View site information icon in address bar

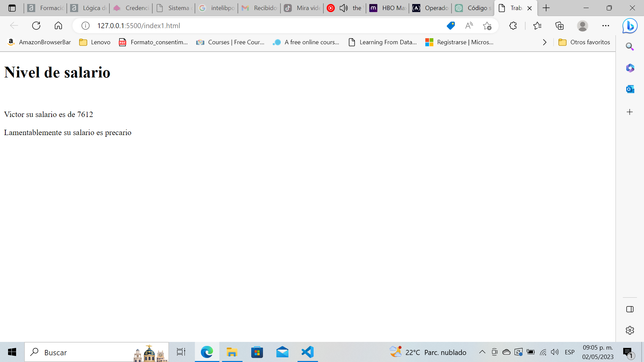pos(86,26)
